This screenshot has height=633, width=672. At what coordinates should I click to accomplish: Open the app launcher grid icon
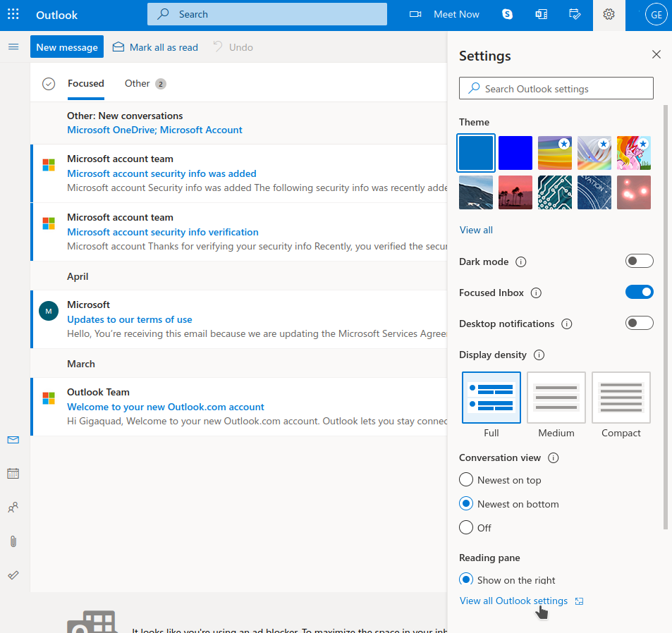[x=13, y=14]
